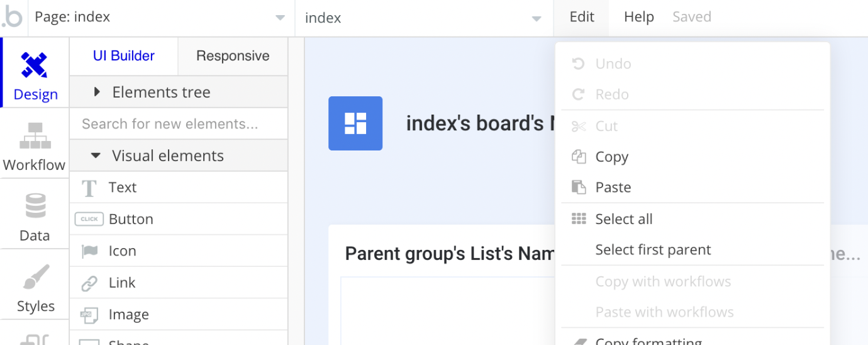Choose Copy from the Edit menu

693,157
